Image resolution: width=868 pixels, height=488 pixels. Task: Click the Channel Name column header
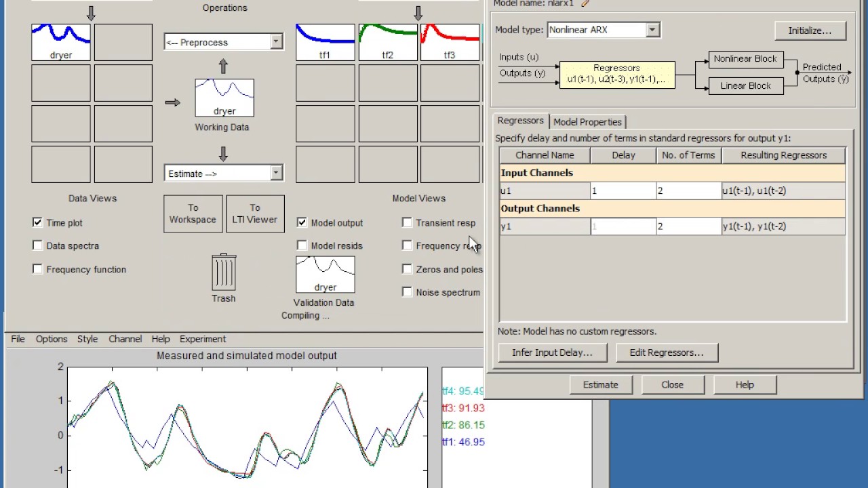(545, 155)
